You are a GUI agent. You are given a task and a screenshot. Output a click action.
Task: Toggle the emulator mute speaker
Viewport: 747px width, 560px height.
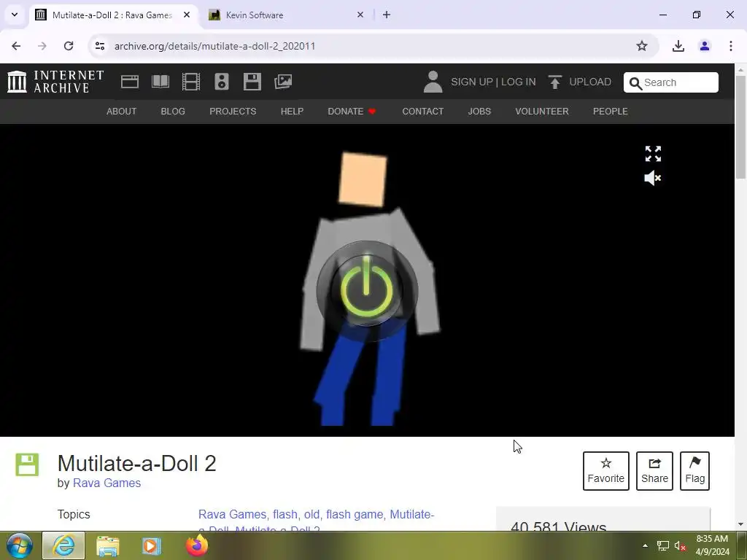pos(653,178)
